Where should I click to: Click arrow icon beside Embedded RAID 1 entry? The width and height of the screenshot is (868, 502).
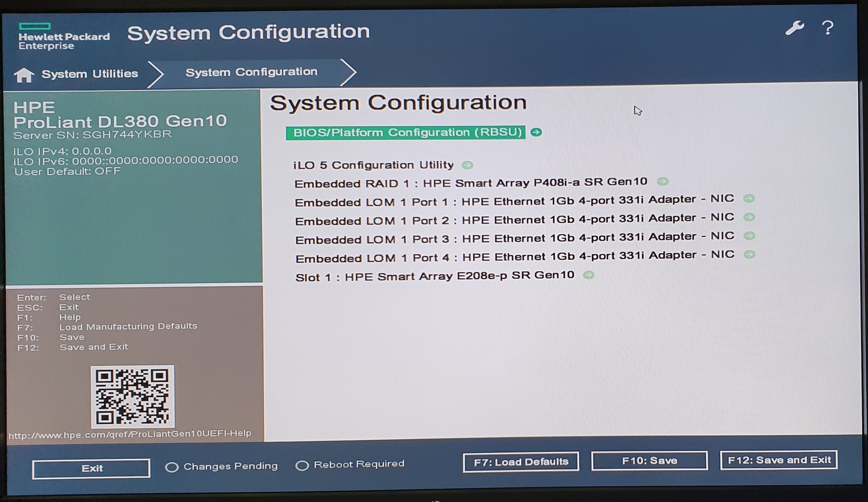tap(662, 181)
